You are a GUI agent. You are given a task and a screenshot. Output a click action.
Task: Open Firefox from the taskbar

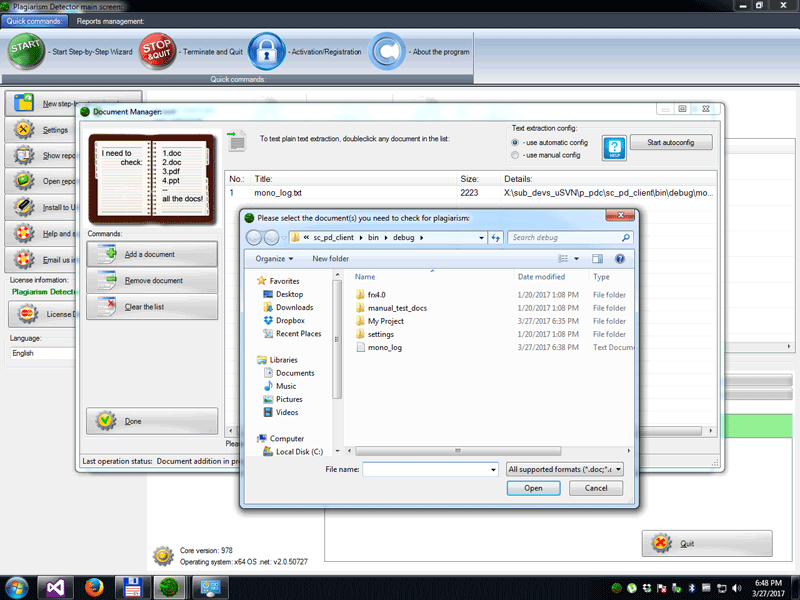(94, 588)
